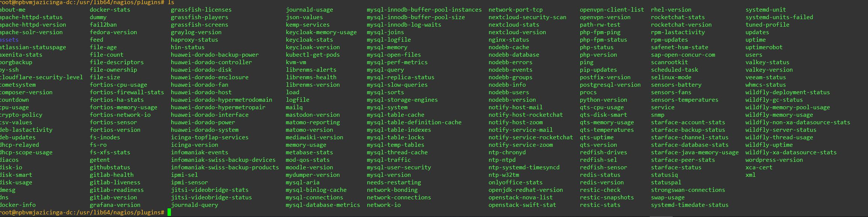
Task: Click the journald-usage listing entry
Action: (x=309, y=10)
